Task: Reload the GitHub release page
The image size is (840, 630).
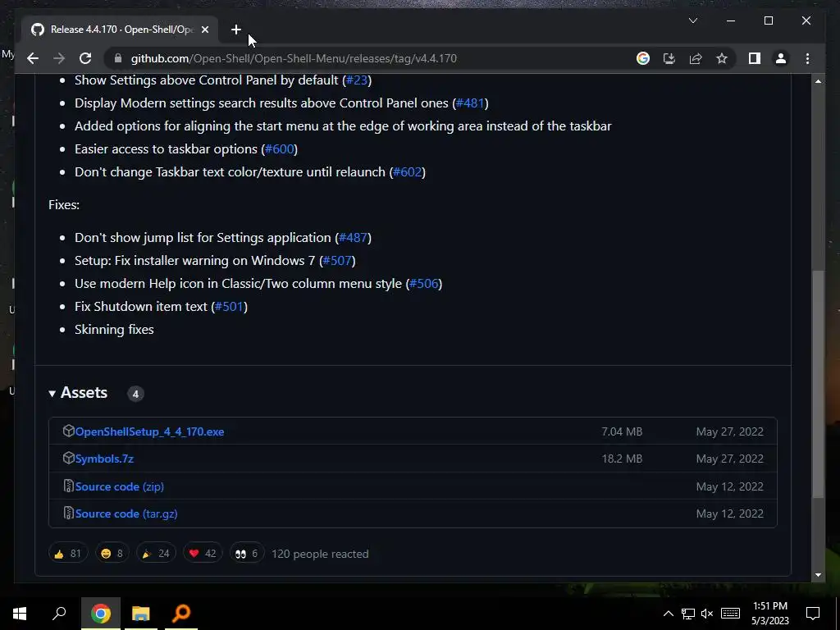Action: 85,58
